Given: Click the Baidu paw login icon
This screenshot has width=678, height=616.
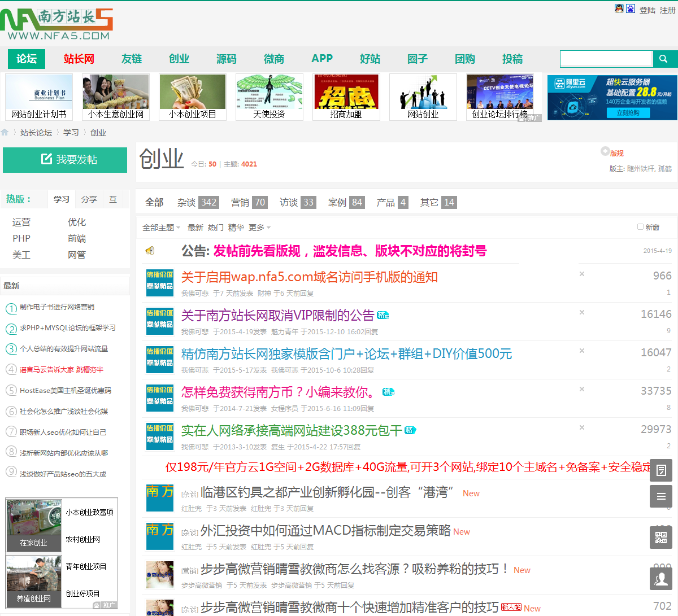Looking at the screenshot, I should 631,8.
